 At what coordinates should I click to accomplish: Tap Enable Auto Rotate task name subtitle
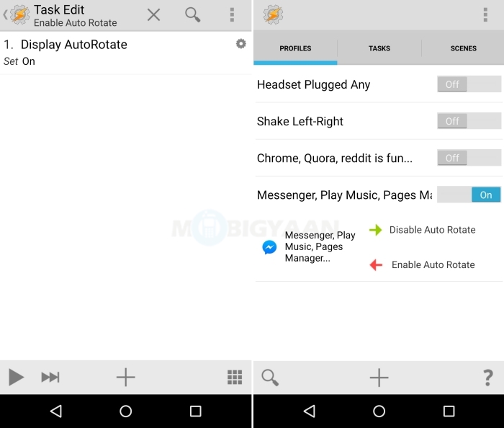click(75, 23)
